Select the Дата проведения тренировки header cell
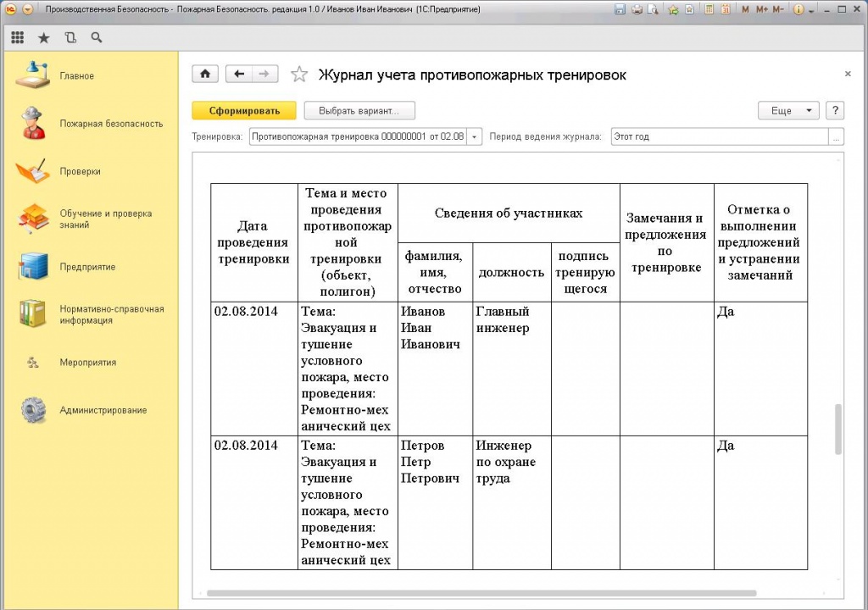The width and height of the screenshot is (868, 610). coord(254,242)
